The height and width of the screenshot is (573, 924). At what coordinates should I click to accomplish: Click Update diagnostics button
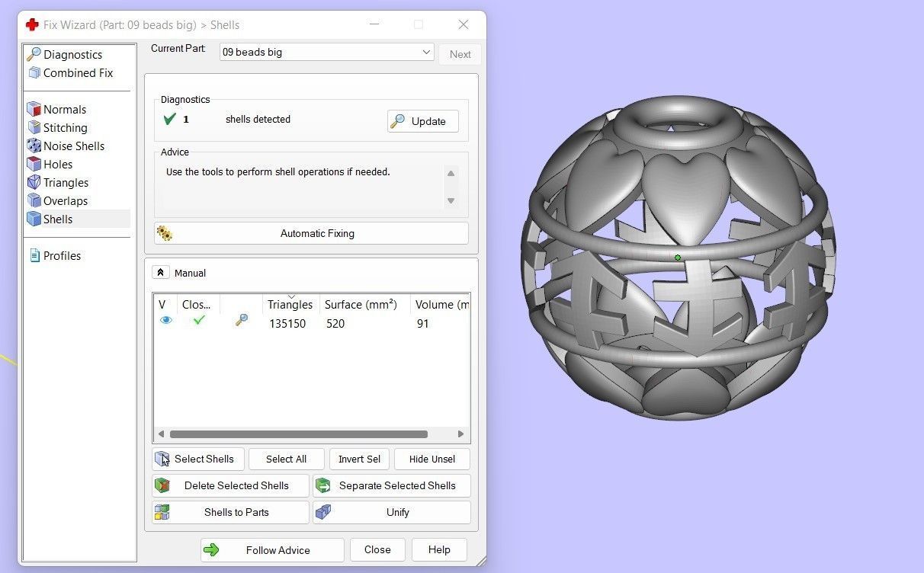[422, 121]
